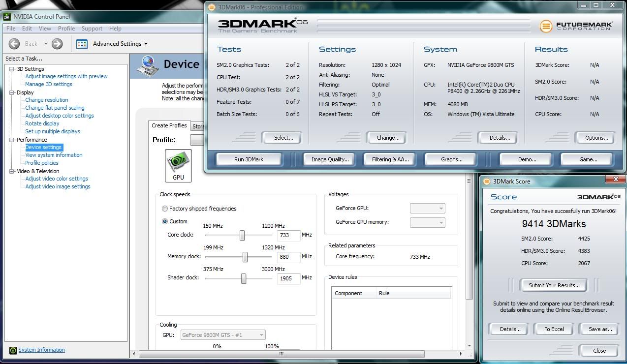Click the 3DMark06 title bar icon
627x364 pixels.
[212, 7]
